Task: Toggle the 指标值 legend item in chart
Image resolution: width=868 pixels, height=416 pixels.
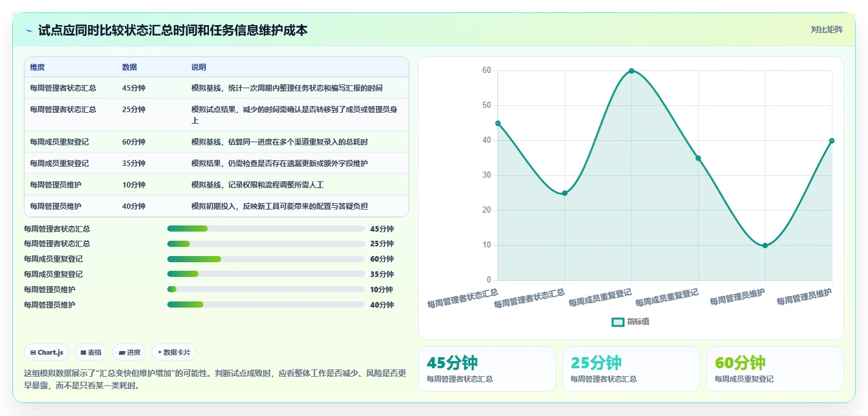Action: pos(630,322)
